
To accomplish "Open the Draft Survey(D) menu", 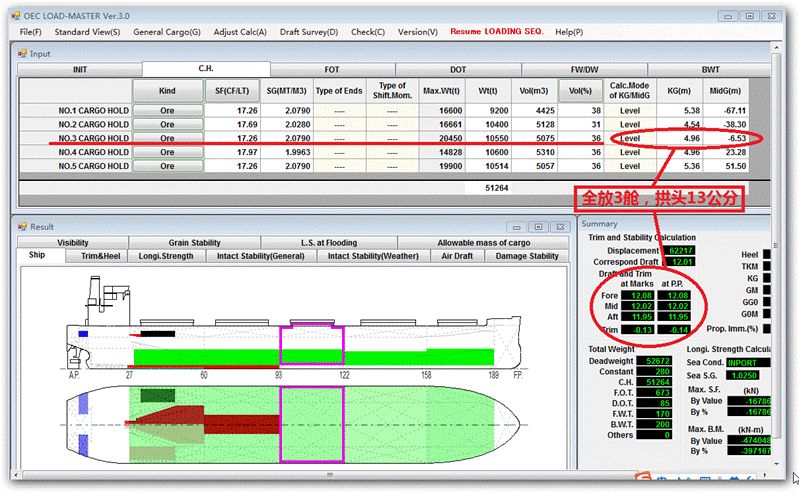I will (309, 32).
